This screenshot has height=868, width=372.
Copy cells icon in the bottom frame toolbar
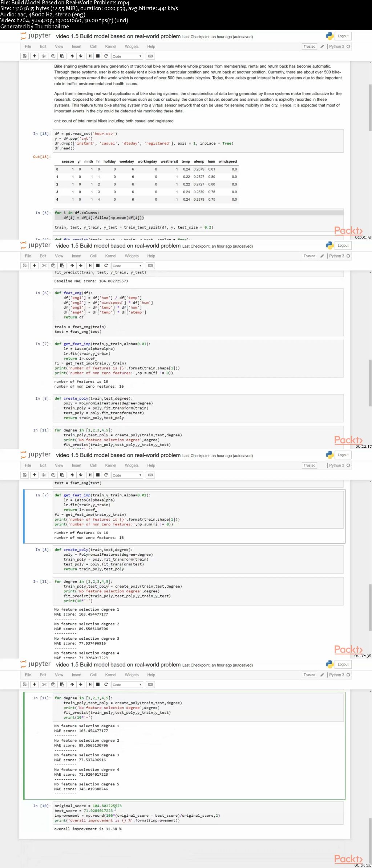click(53, 684)
